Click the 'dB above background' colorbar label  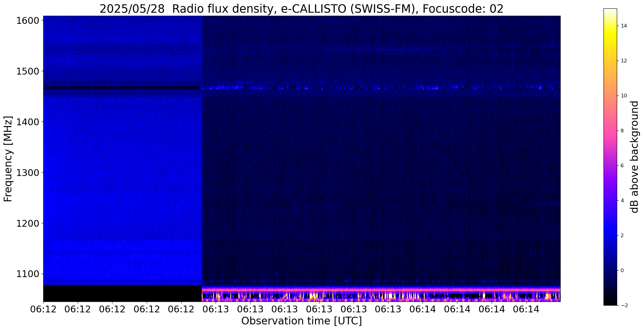click(635, 157)
